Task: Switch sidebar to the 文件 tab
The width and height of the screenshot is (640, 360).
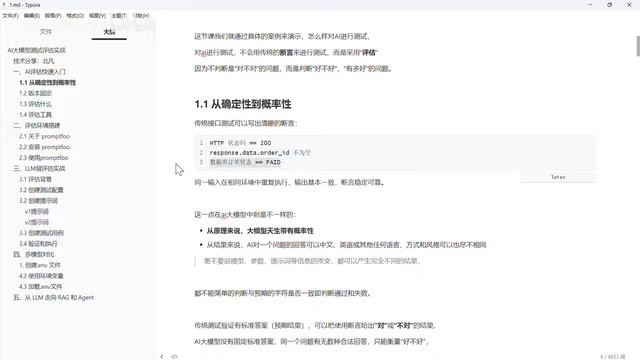Action: click(x=46, y=31)
